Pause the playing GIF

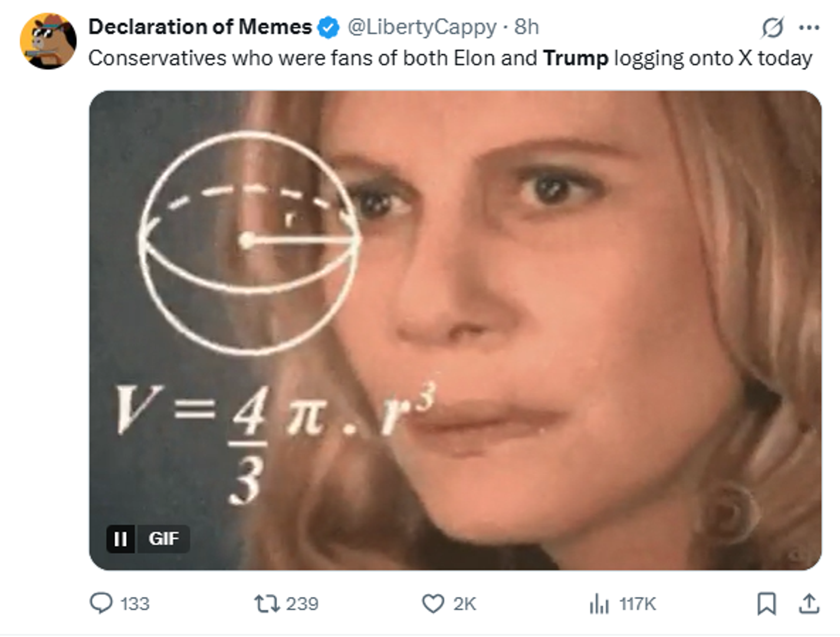pyautogui.click(x=122, y=538)
